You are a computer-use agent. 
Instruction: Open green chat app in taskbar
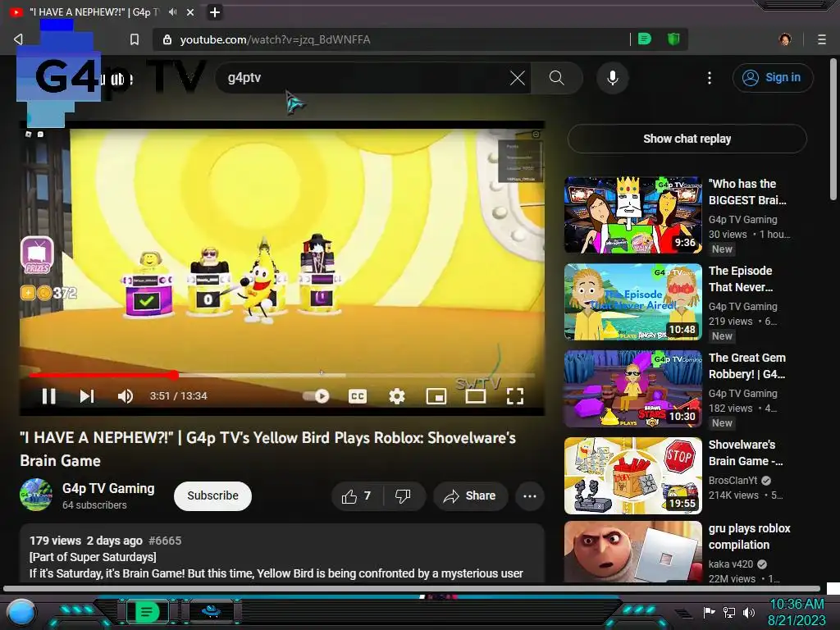[147, 611]
